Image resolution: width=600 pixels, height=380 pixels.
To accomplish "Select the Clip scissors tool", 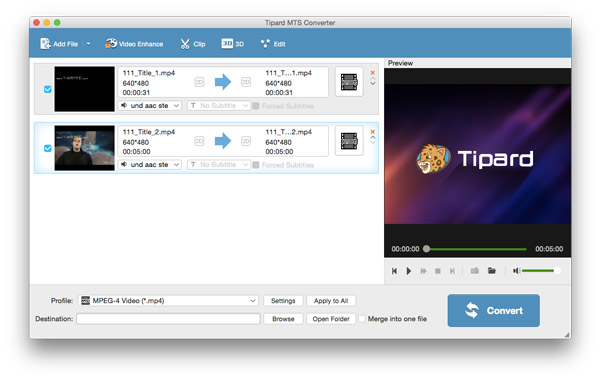I will (x=192, y=44).
